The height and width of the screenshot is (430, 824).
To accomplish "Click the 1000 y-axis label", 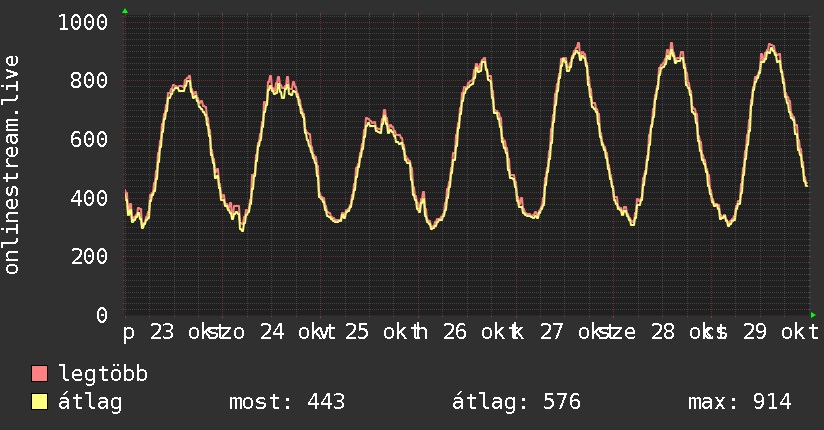I will (x=83, y=23).
